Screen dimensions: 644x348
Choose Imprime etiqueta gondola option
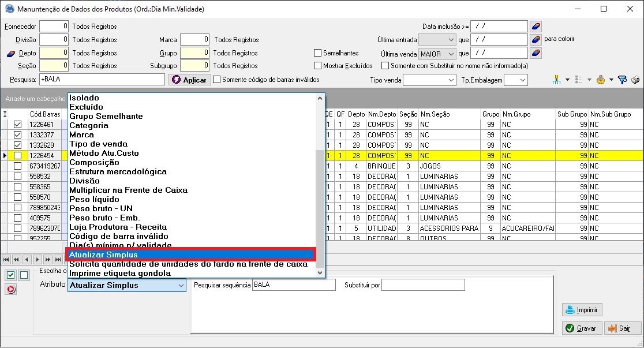tap(120, 273)
